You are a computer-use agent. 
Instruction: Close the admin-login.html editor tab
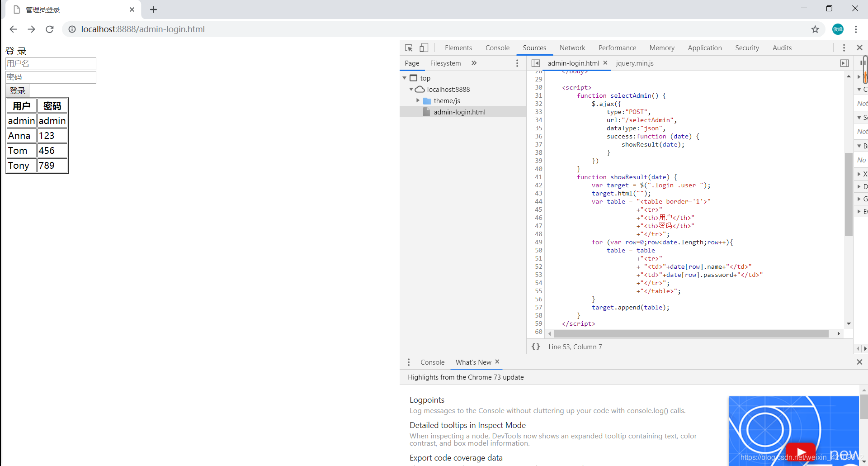click(605, 63)
